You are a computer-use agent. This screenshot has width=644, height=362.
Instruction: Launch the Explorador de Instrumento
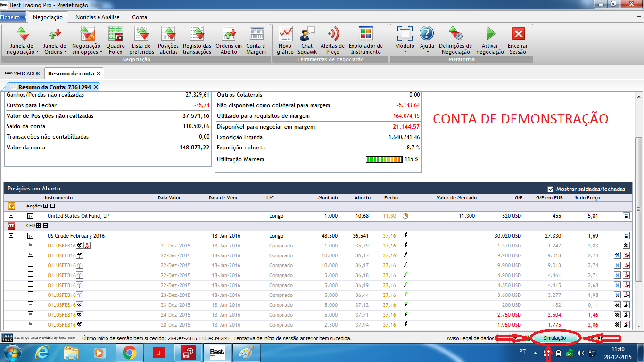click(x=365, y=40)
